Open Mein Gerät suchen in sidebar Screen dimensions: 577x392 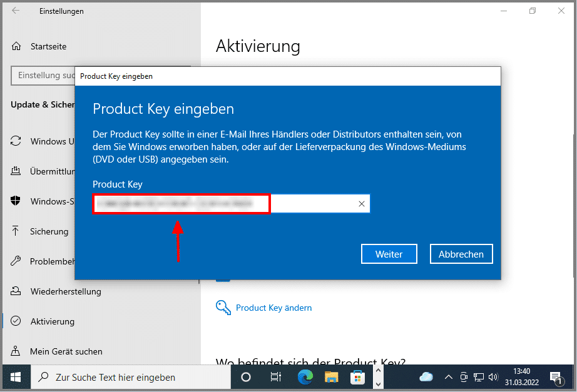66,351
